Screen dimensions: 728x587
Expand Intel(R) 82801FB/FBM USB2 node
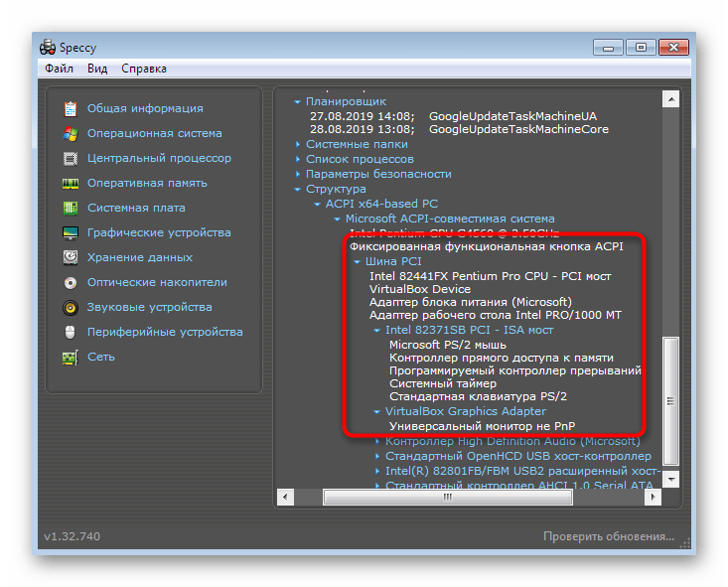coord(377,472)
